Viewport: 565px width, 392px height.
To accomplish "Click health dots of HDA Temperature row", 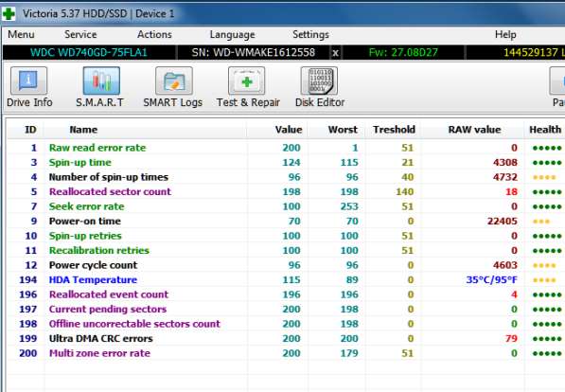I will 544,280.
